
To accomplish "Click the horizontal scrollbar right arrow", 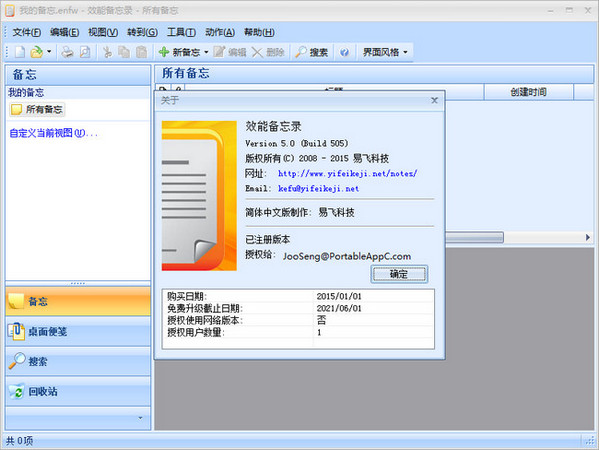I will coord(588,237).
